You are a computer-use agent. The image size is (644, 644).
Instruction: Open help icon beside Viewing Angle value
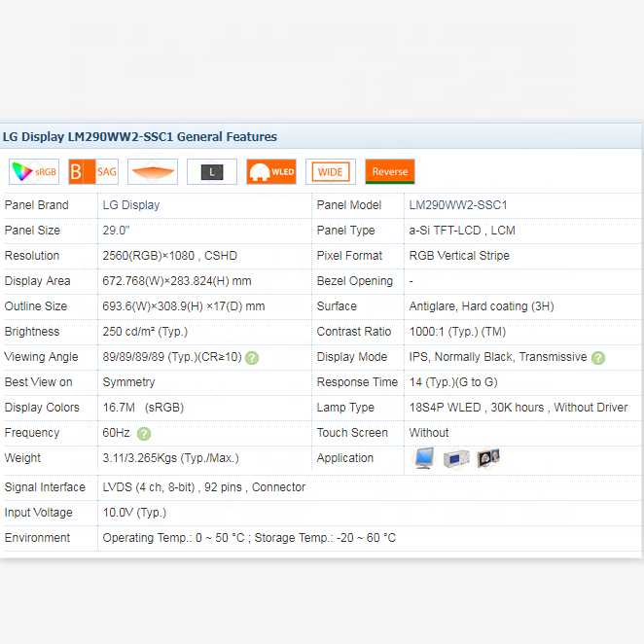[x=252, y=358]
